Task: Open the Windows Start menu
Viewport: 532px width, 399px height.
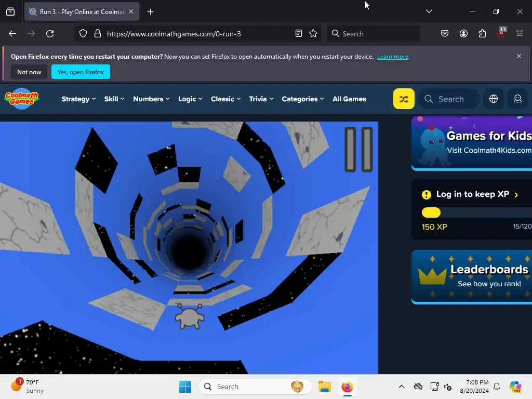Action: [x=185, y=387]
